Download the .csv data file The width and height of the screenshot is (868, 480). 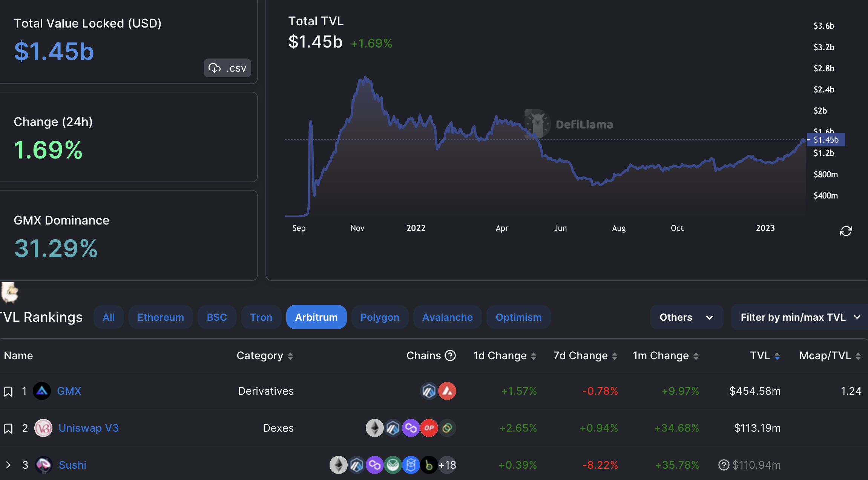coord(227,68)
